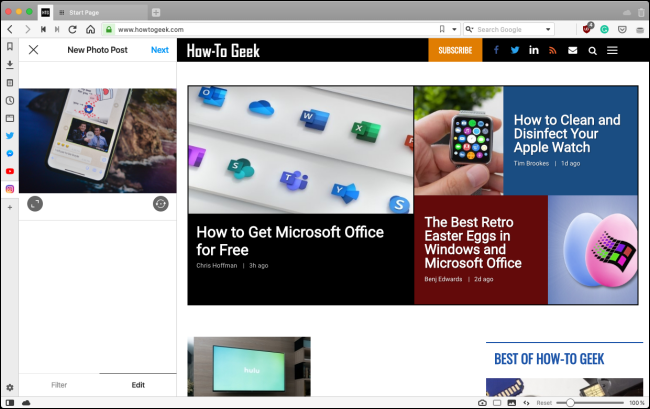650x409 pixels.
Task: Click Next in New Photo Post
Action: coord(160,50)
